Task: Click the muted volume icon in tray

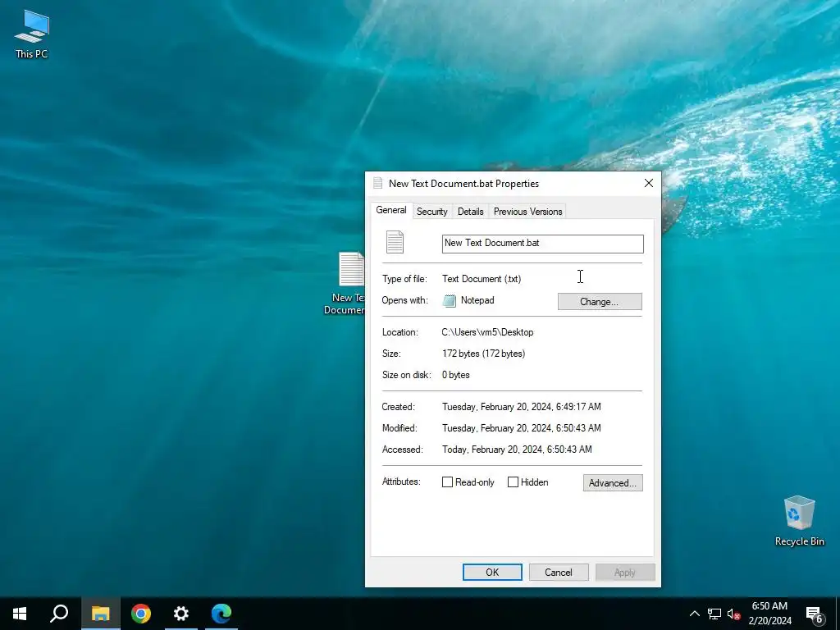Action: 733,614
